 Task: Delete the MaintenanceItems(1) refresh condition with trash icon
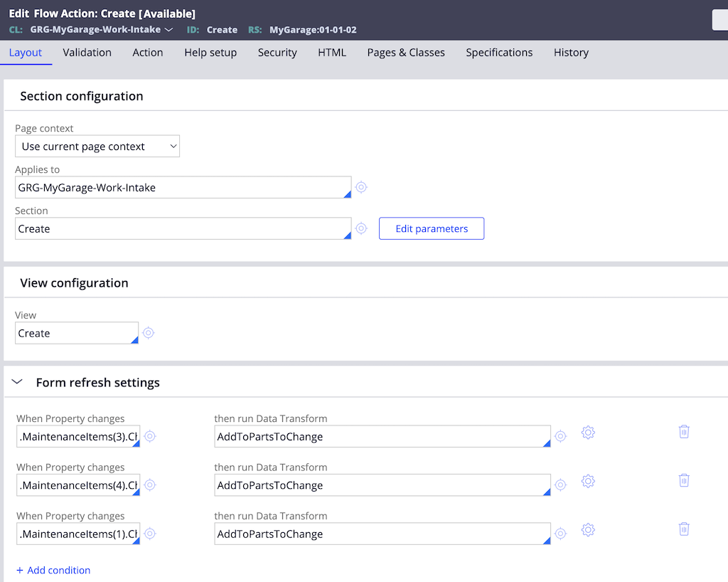pos(684,529)
